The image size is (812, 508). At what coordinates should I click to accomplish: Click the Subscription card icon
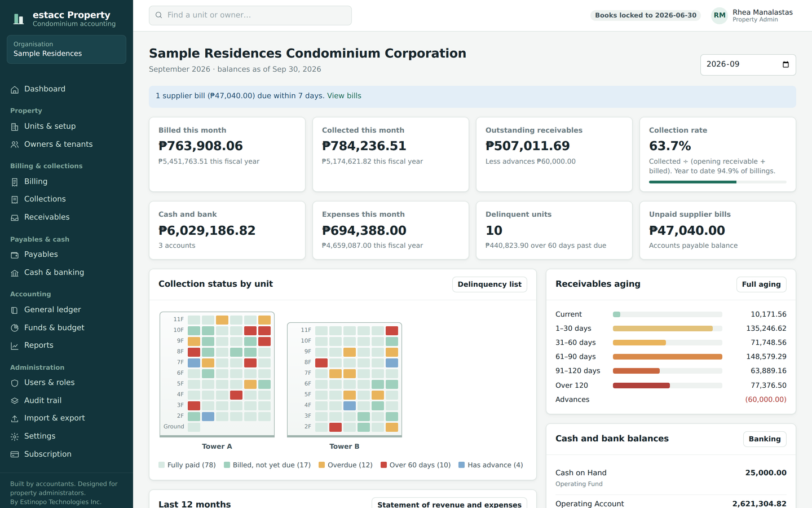(15, 454)
